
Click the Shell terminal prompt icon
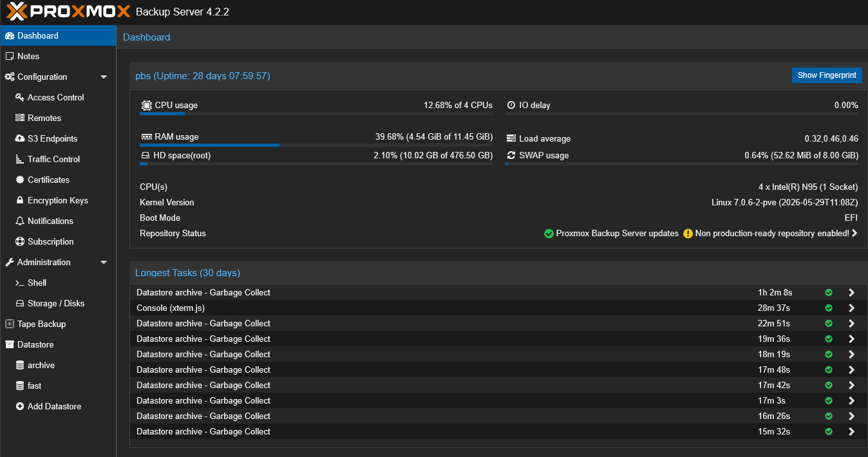coord(20,283)
